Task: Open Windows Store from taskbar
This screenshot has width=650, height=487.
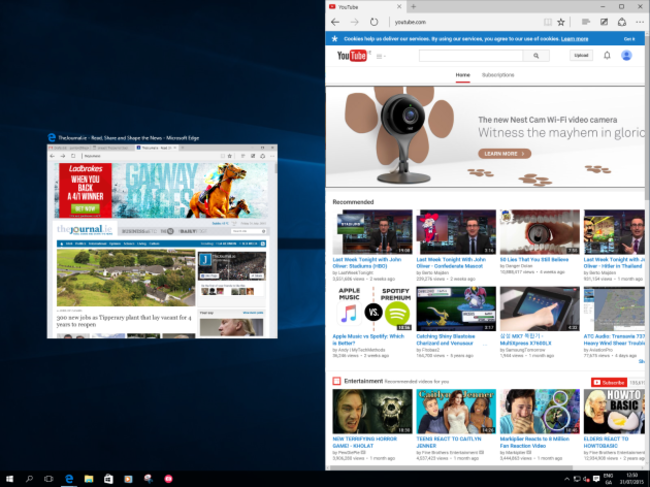Action: click(108, 479)
